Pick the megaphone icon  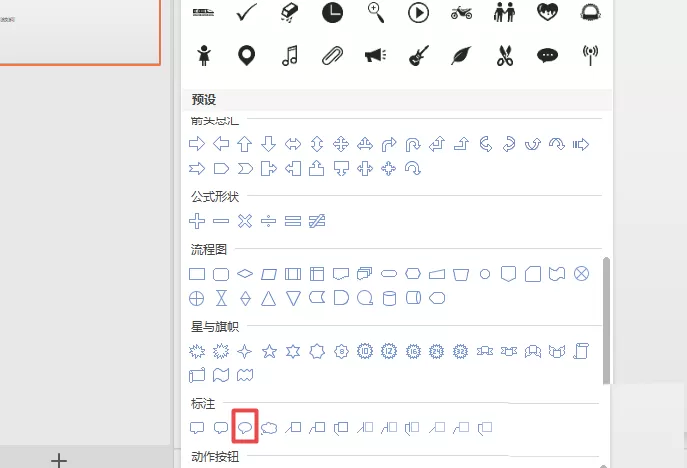click(x=375, y=56)
